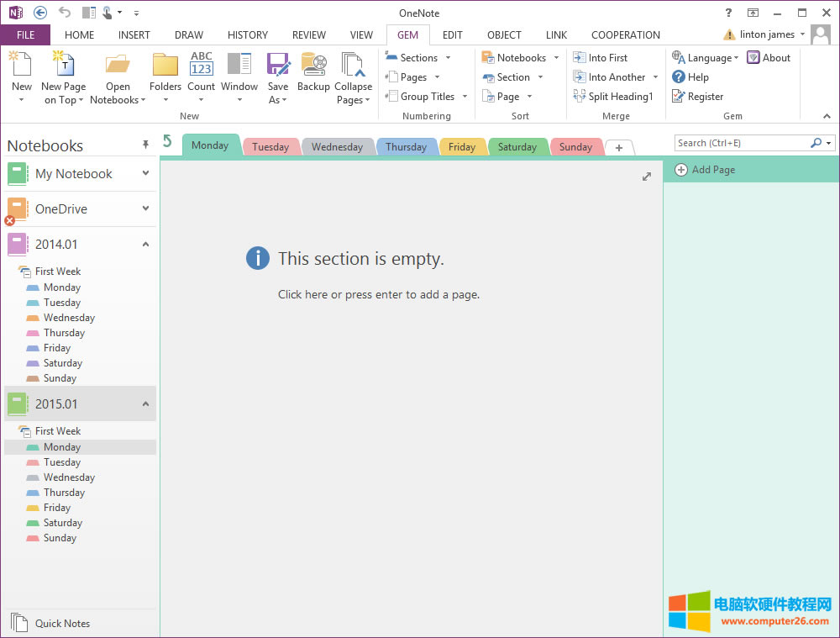The height and width of the screenshot is (638, 840).
Task: Click the Open Notebooks folder icon
Action: point(118,66)
